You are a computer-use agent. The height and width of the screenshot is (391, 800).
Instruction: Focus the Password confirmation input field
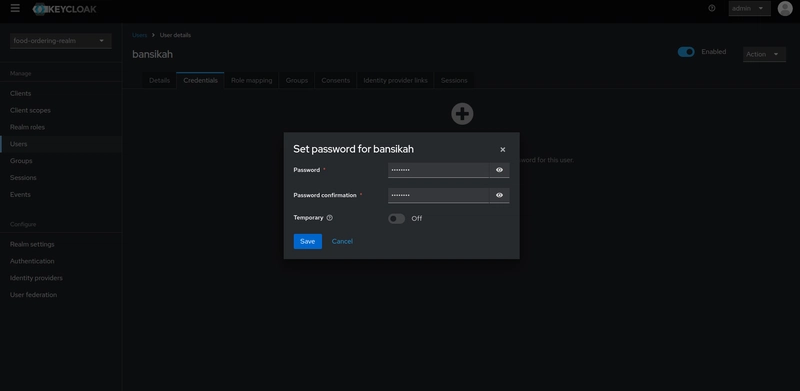point(439,195)
